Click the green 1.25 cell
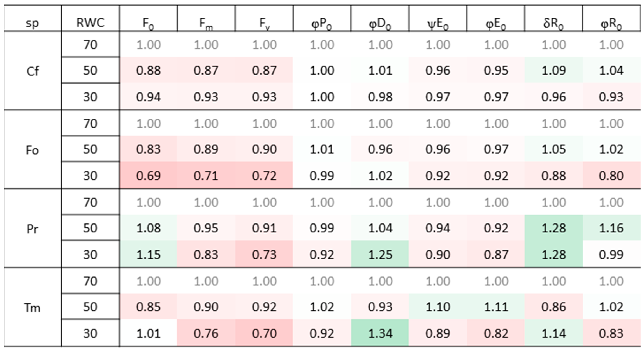The height and width of the screenshot is (350, 644). (380, 254)
